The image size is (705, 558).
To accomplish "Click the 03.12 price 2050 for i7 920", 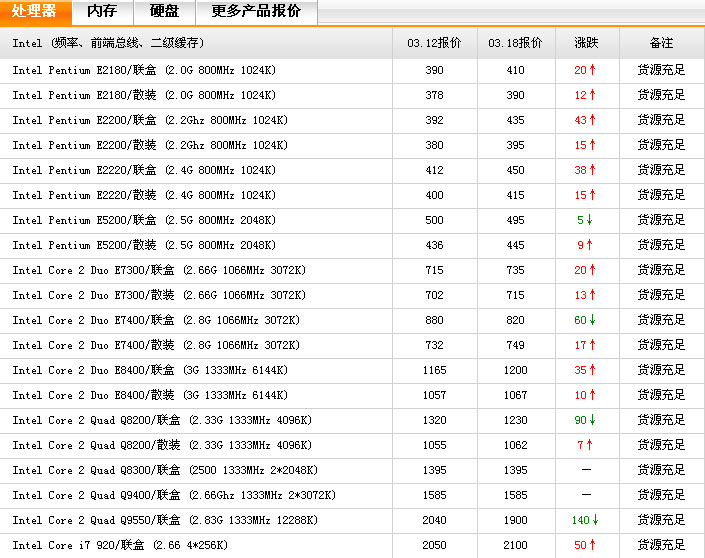I will point(434,545).
